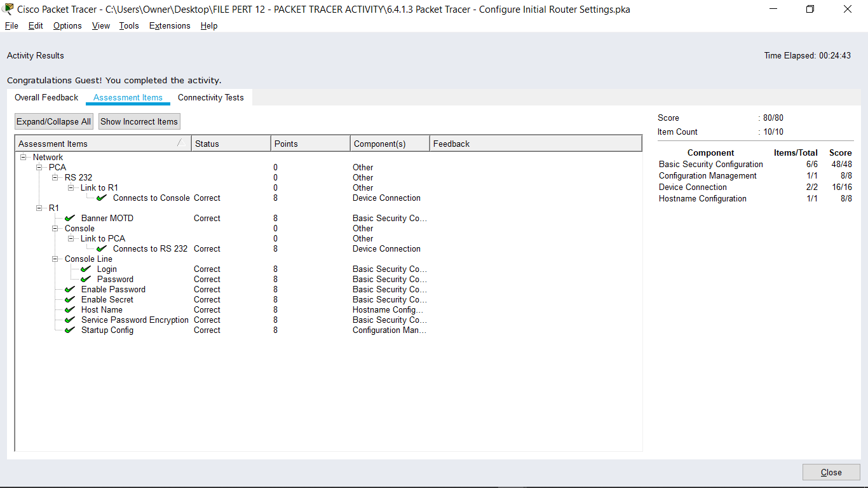Click the Cisco Packet Tracer title bar icon

pos(9,9)
